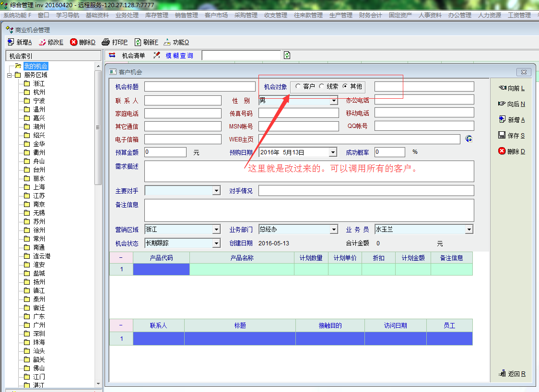Click the 刷新F refresh icon

(138, 42)
